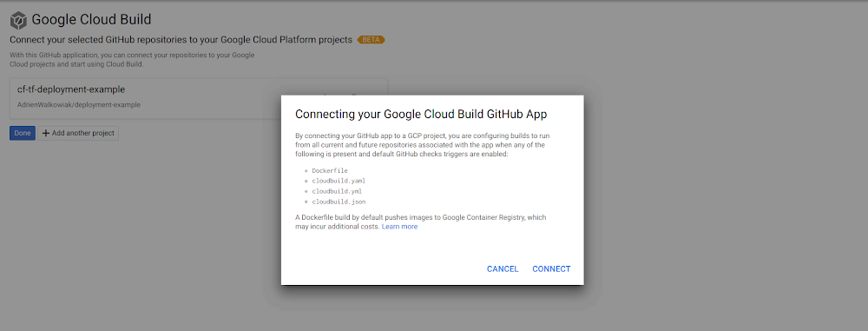Click the CONNECT button in the dialog

551,269
